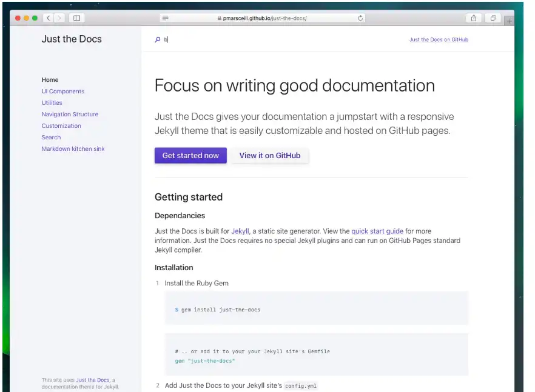Click the gem "just-the-docs" Gemfile line
Image resolution: width=535 pixels, height=392 pixels.
coord(205,361)
